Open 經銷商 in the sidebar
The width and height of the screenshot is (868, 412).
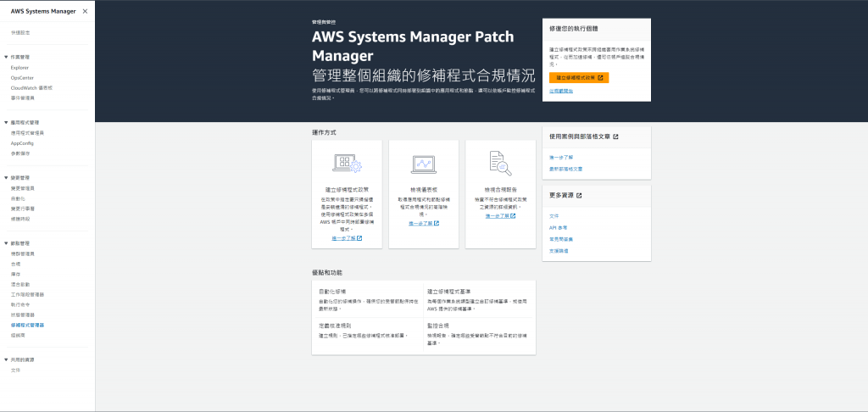pyautogui.click(x=18, y=335)
